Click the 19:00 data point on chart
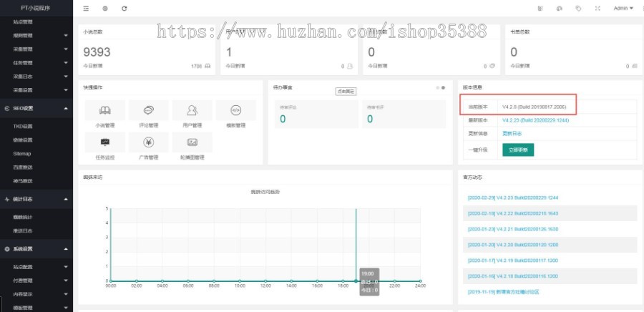 point(356,281)
